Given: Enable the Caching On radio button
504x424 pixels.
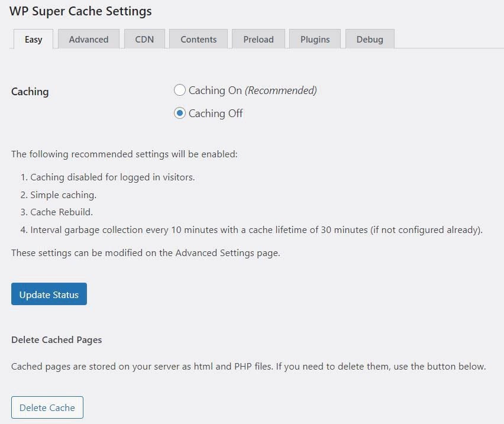Looking at the screenshot, I should (x=180, y=90).
